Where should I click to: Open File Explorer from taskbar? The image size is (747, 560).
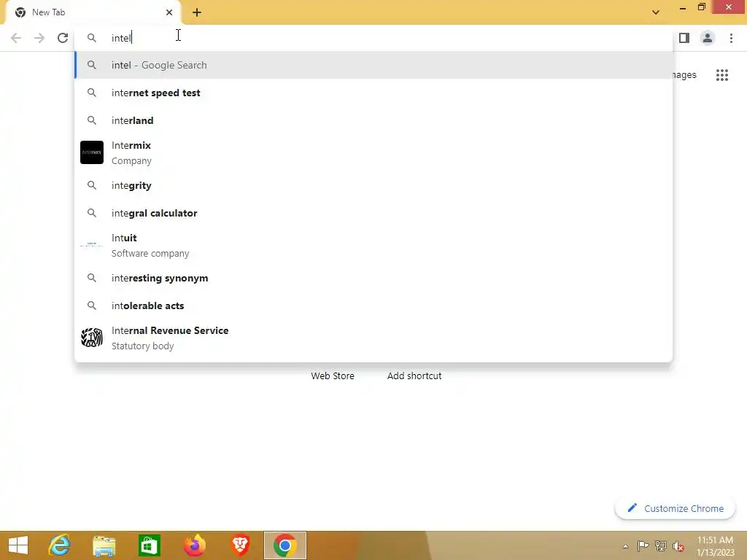click(x=104, y=545)
